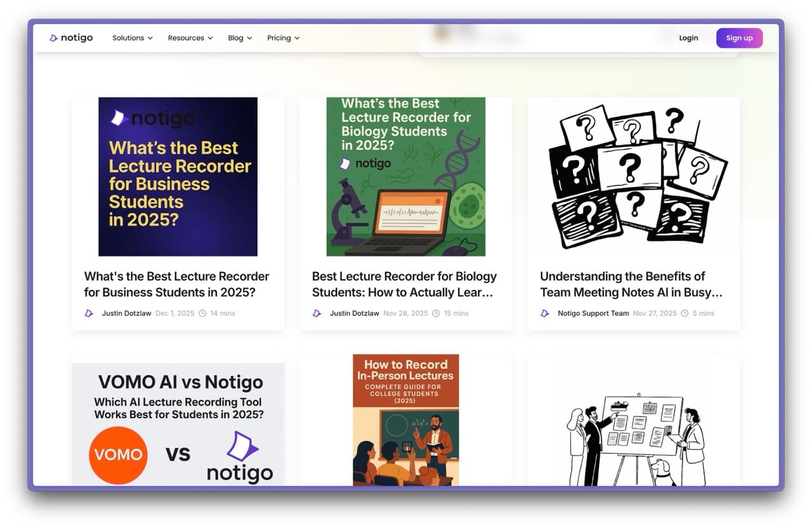This screenshot has width=812, height=528.
Task: Click the Login link
Action: click(x=688, y=37)
